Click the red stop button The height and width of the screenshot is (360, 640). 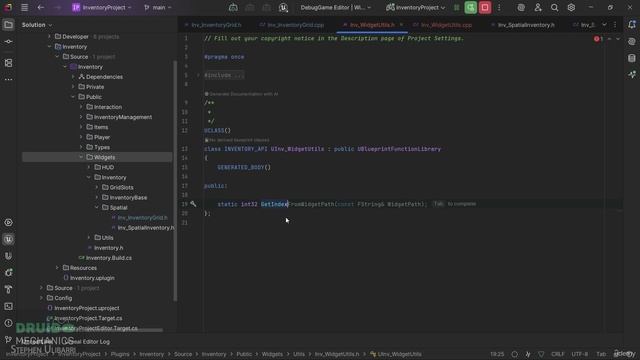pos(485,7)
